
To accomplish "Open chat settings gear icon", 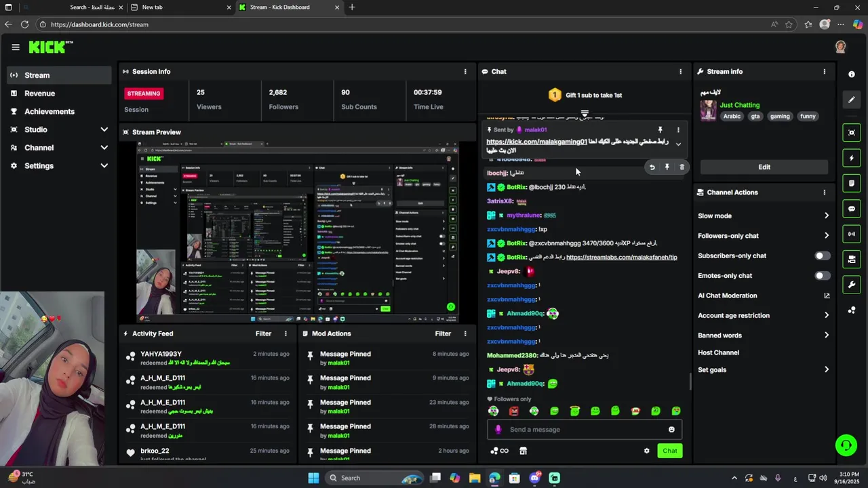I will [646, 451].
